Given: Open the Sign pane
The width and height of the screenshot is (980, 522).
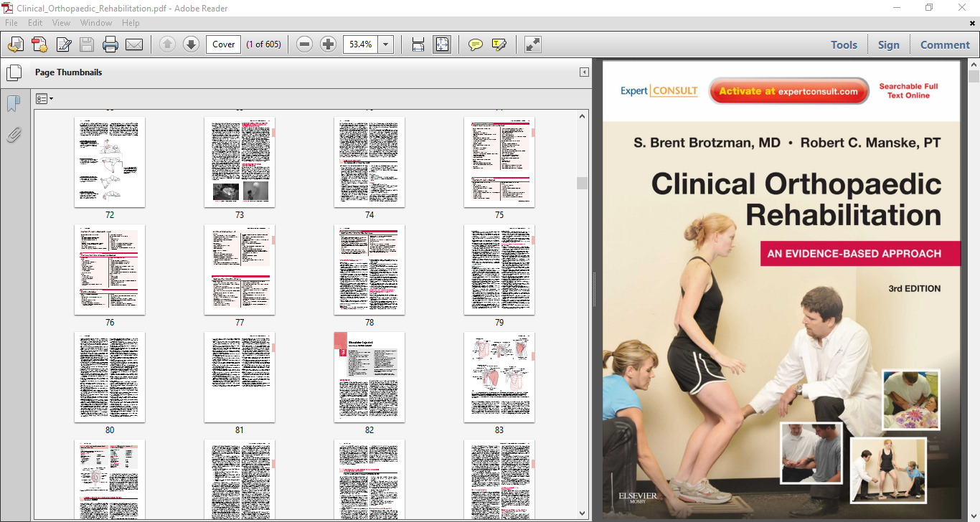Looking at the screenshot, I should (888, 44).
